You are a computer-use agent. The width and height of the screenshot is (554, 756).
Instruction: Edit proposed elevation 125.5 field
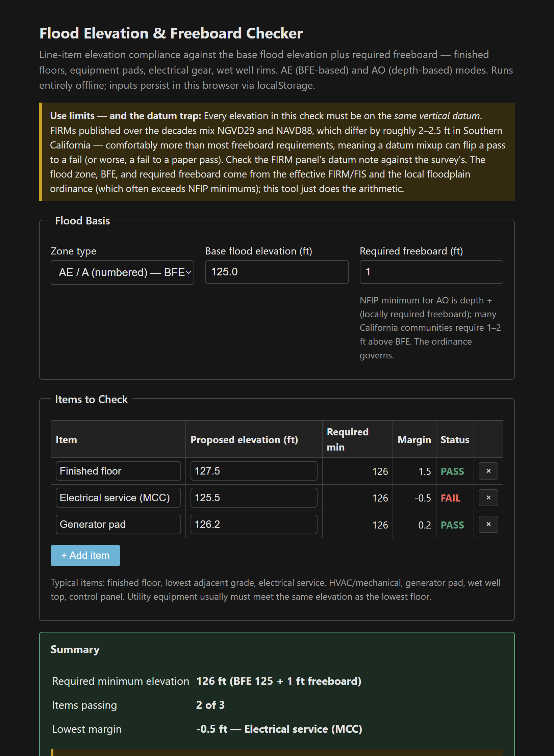tap(254, 497)
